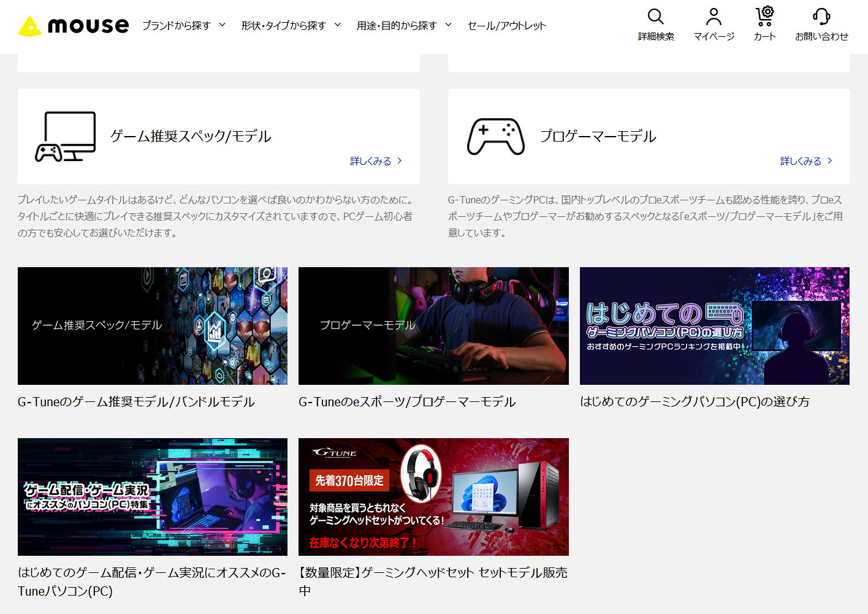Click chevron arrow beside プロゲーマーモデル 詳しくみる

830,161
